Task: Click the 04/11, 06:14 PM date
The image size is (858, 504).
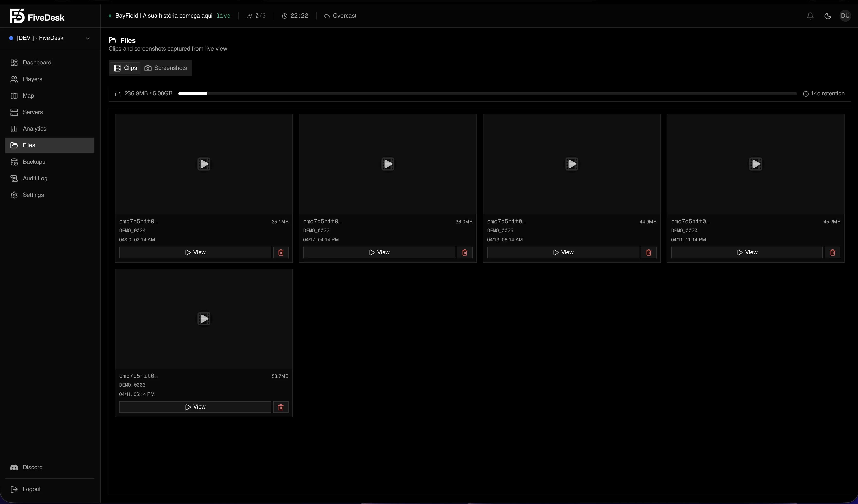Action: (x=137, y=394)
